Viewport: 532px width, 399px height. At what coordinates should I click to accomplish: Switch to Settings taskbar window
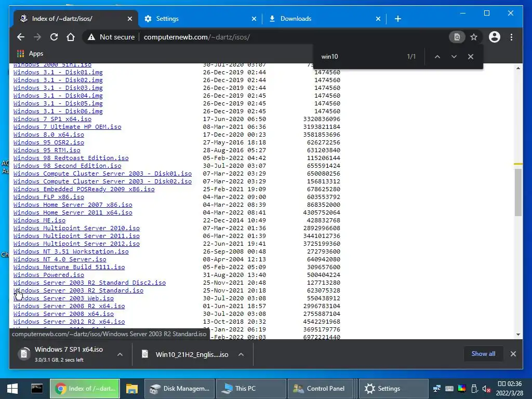coord(394,389)
